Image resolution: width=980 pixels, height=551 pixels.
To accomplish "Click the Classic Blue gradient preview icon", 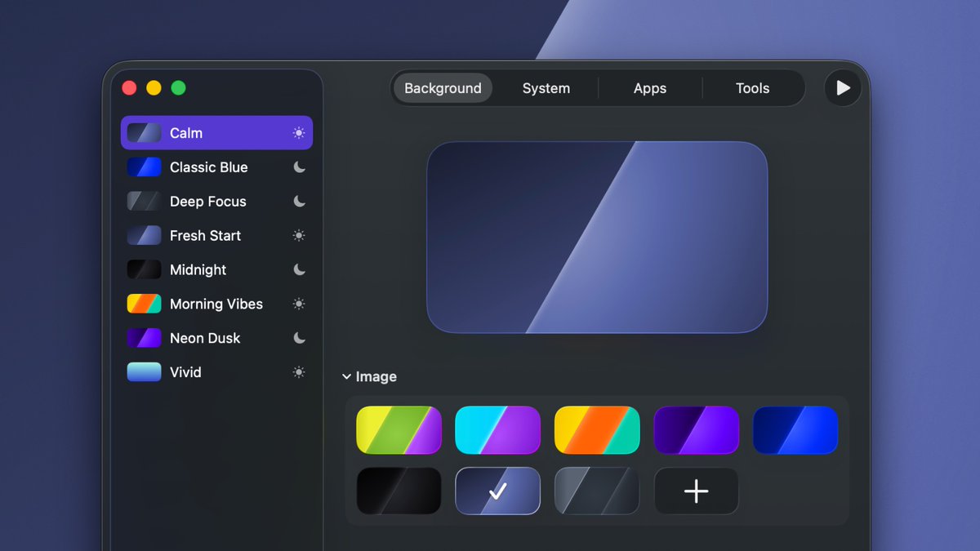I will [x=143, y=167].
